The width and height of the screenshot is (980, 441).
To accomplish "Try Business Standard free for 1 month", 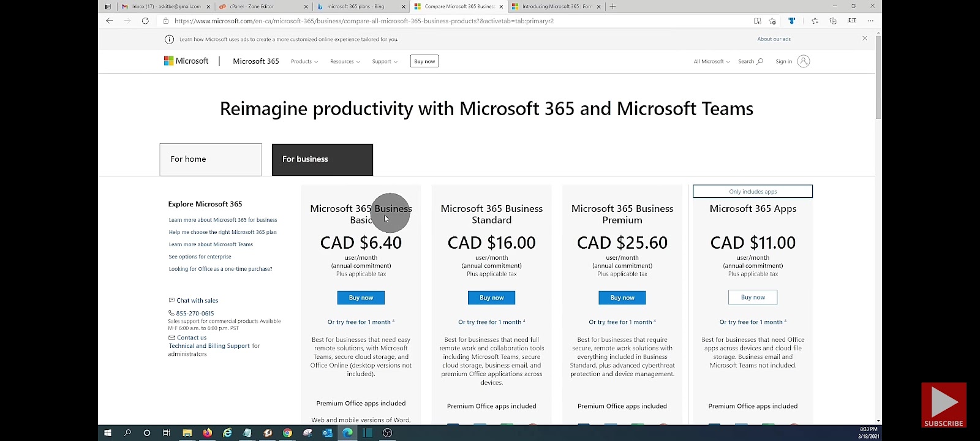I will (x=491, y=322).
